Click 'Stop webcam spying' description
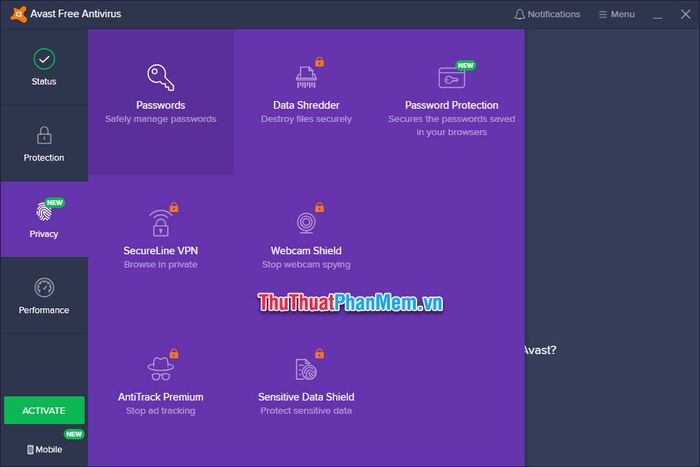700x467 pixels. click(306, 265)
